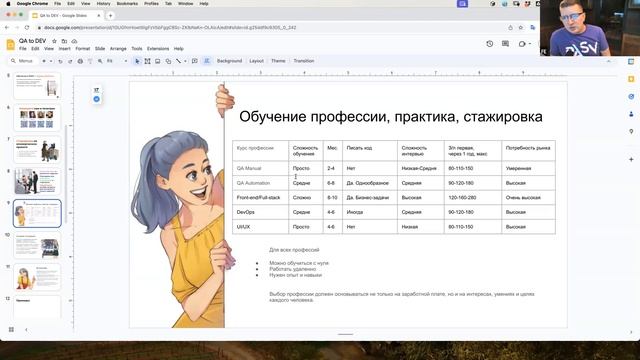Open version history clock icon
The width and height of the screenshot is (640, 360).
(490, 44)
